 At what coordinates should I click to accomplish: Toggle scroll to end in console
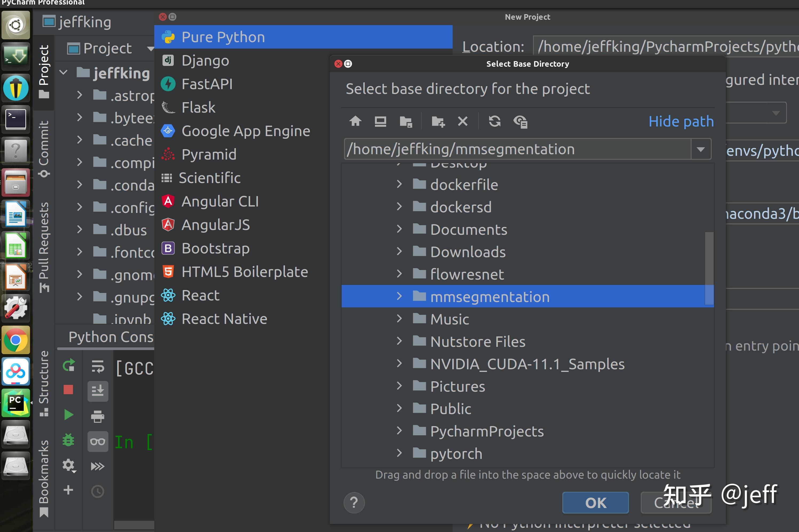point(98,391)
